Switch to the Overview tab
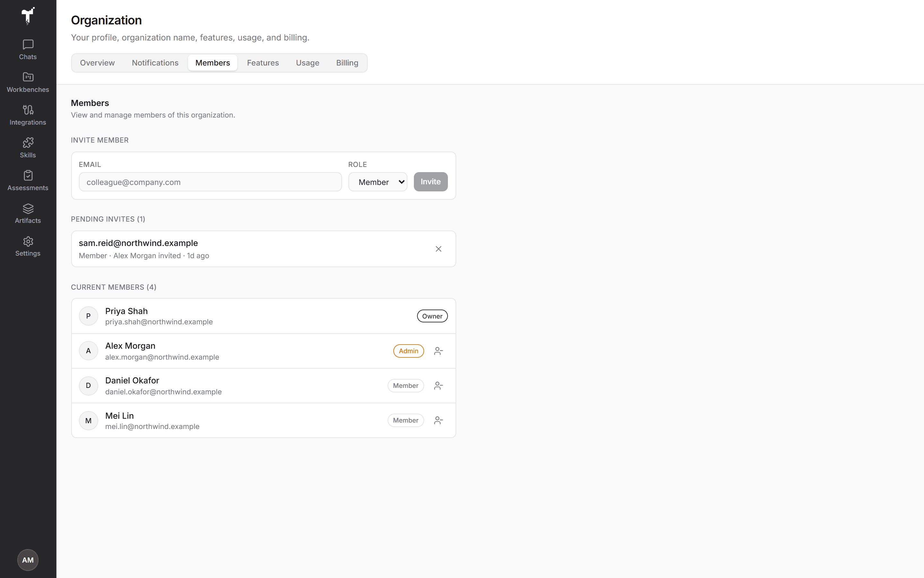924x578 pixels. pos(97,63)
